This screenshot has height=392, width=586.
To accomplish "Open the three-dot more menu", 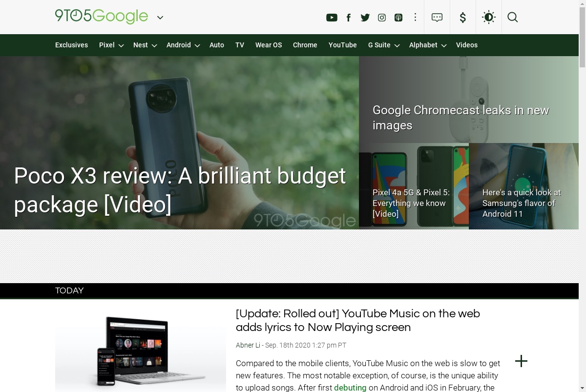I will pyautogui.click(x=415, y=17).
